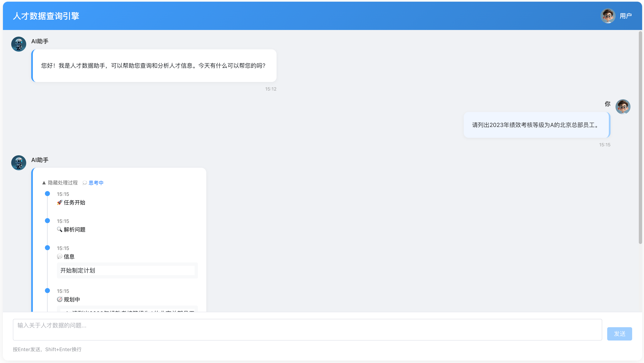This screenshot has width=644, height=363.
Task: Click the 开始制定计划 message box
Action: tap(127, 270)
